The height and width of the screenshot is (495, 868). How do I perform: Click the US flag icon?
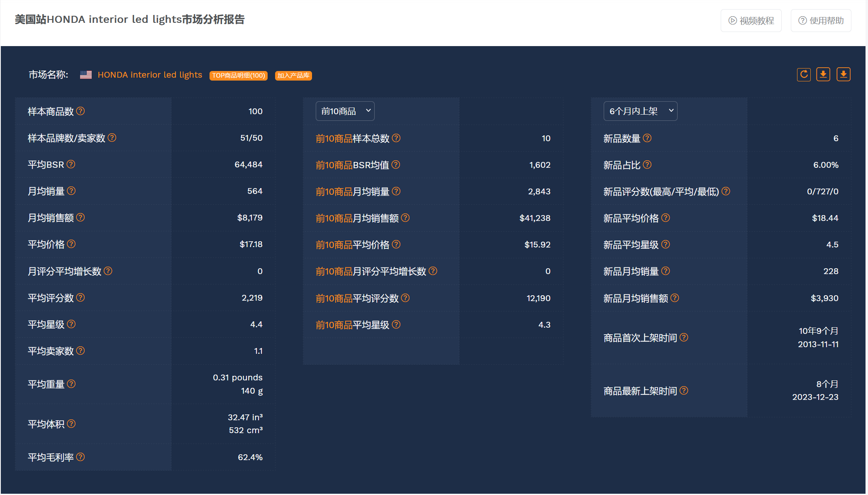(86, 75)
